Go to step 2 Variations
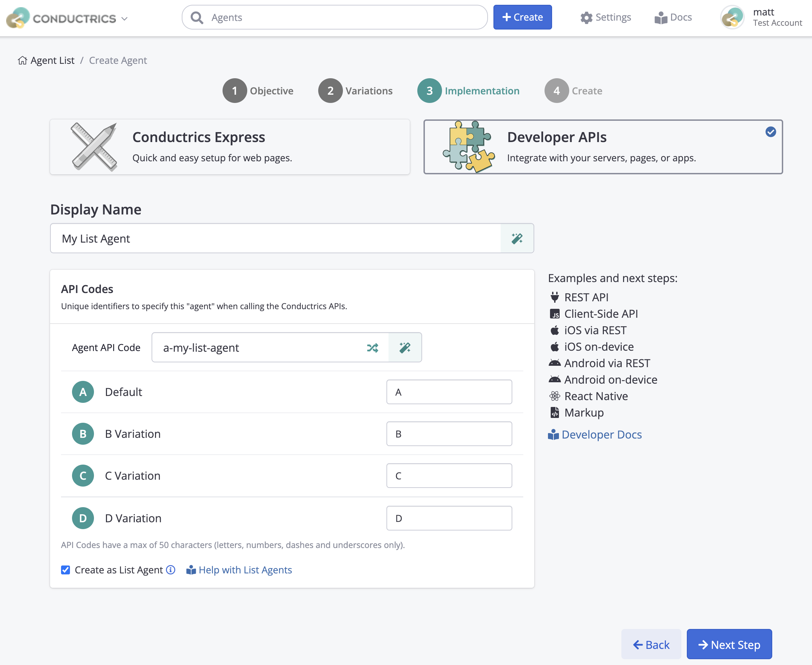 click(355, 91)
